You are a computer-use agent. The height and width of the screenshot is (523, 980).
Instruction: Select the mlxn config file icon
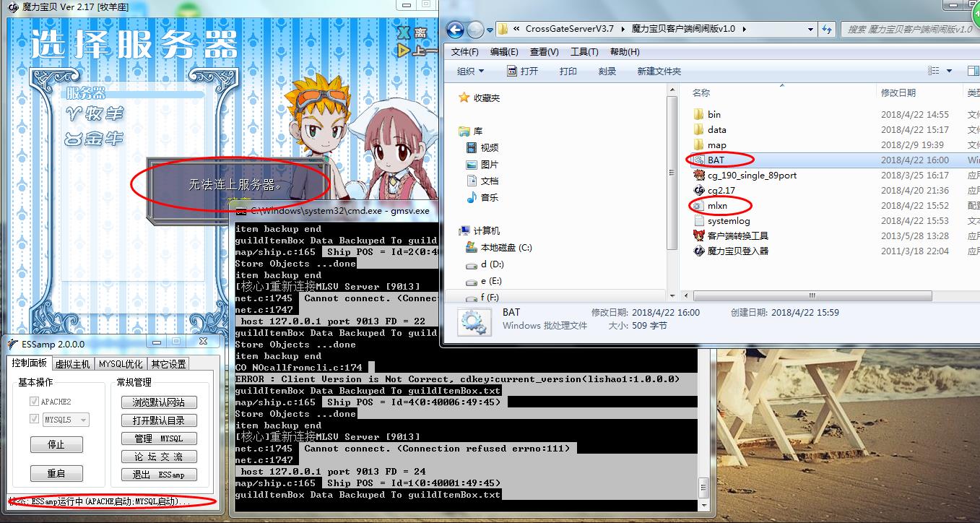(698, 205)
